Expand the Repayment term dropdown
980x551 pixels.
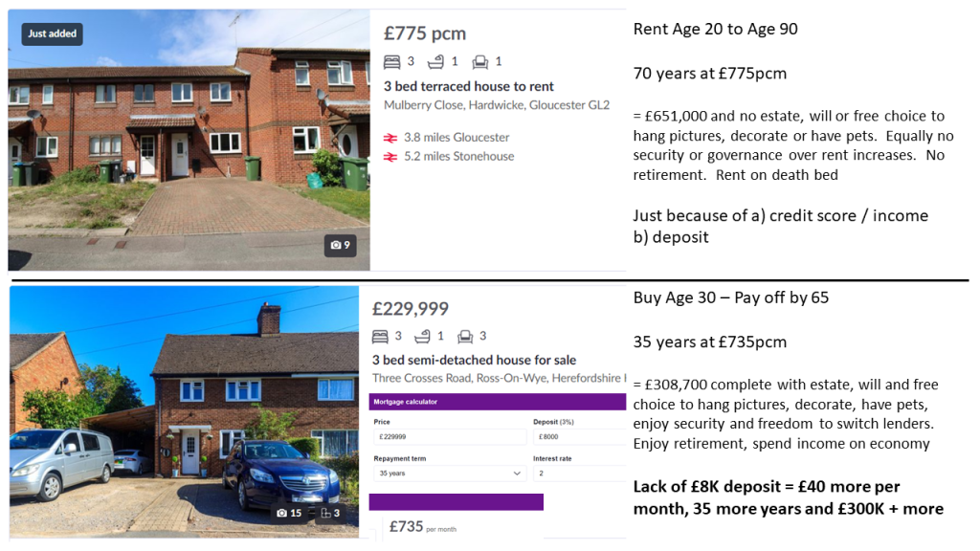(448, 474)
